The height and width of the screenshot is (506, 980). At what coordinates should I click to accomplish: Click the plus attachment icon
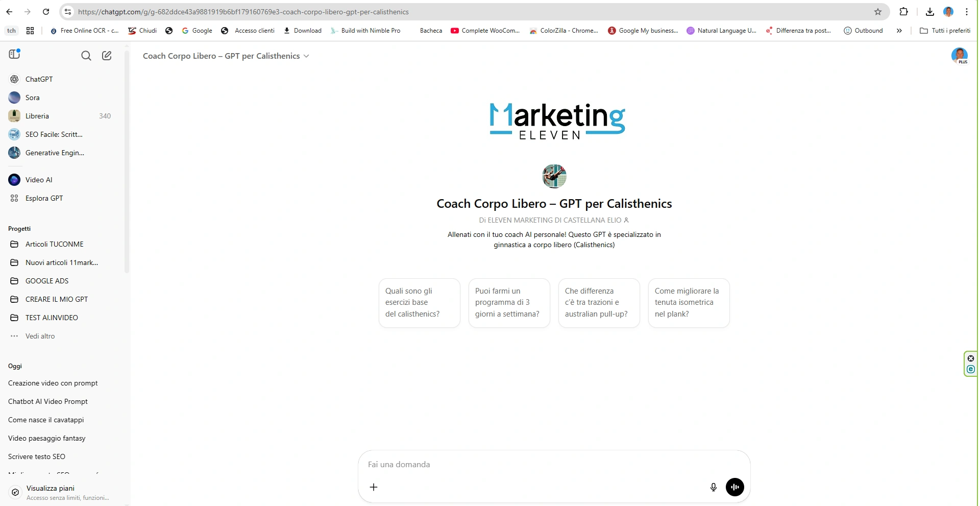374,487
